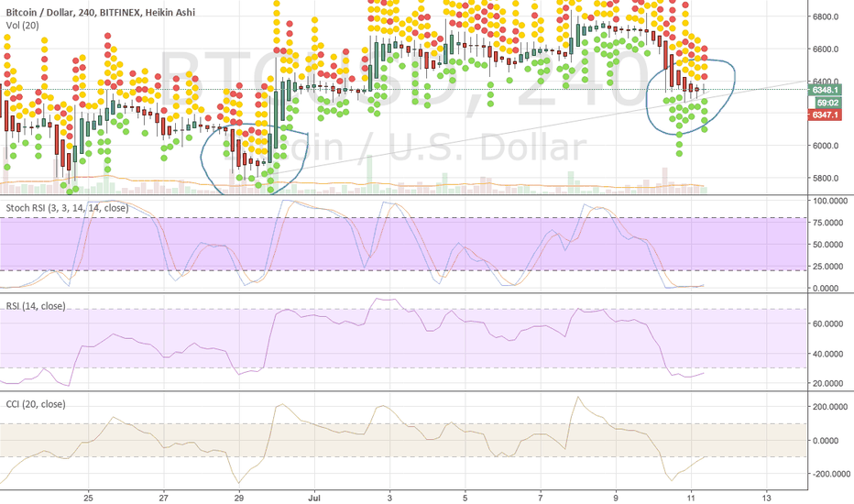854x504 pixels.
Task: Click the 60.0000 RSI scale value
Action: tap(826, 323)
